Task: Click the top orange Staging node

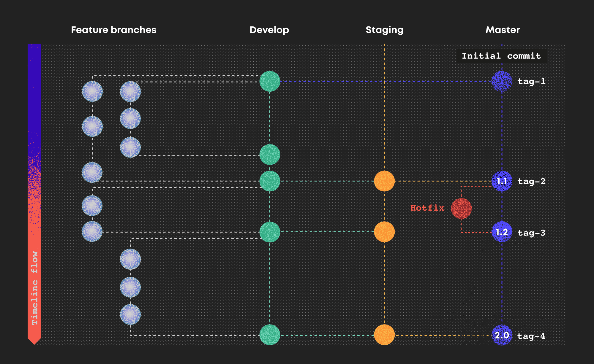Action: 384,181
